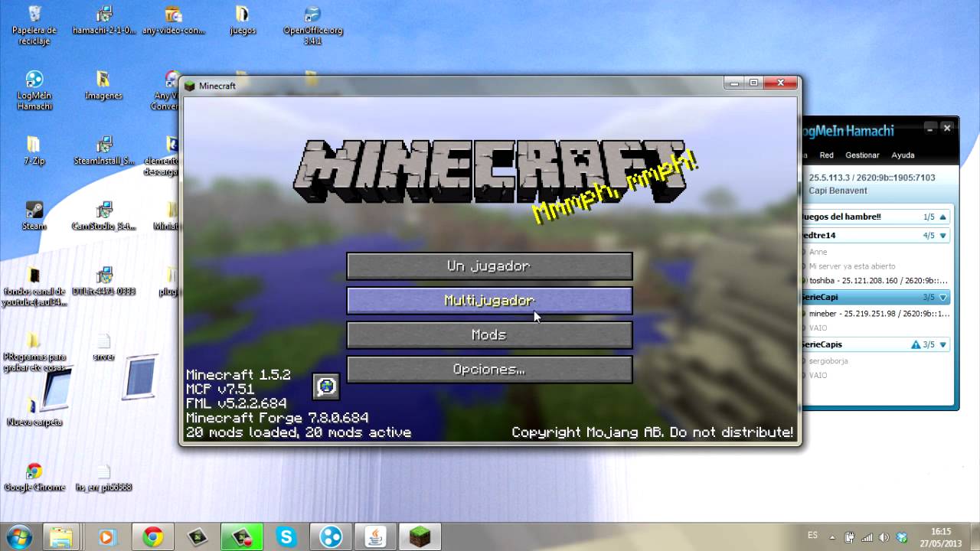Click the Minecraft window title bar icon
Image resolution: width=980 pixels, height=551 pixels.
pos(190,86)
